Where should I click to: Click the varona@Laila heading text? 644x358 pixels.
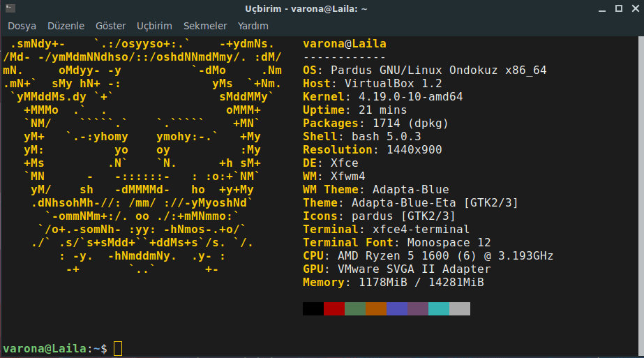pos(344,43)
